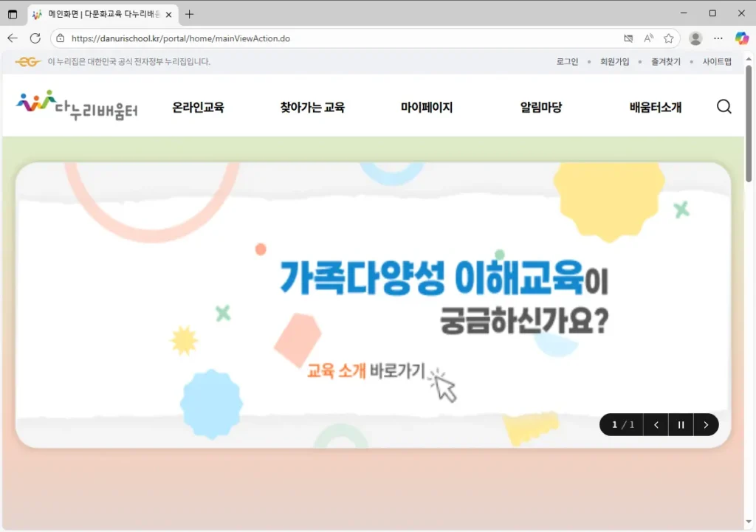Advance to the next banner slide
This screenshot has height=532, width=756.
706,424
